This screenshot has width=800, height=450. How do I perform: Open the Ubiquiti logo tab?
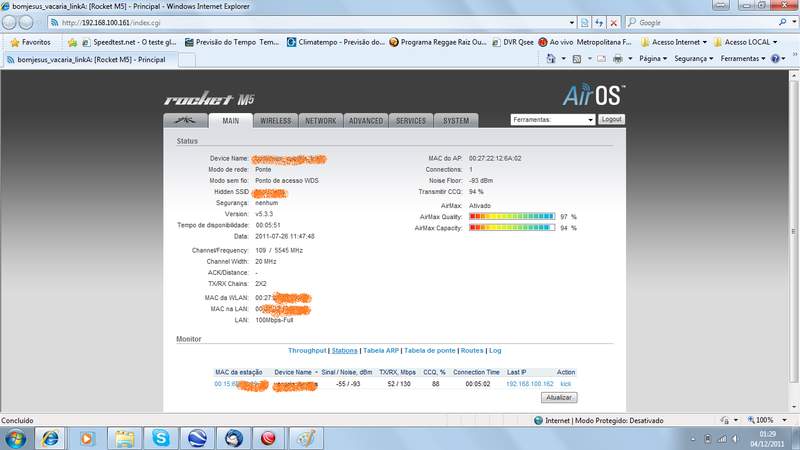186,120
